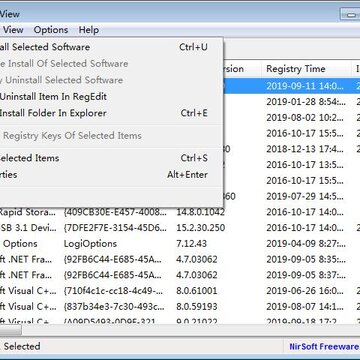The height and width of the screenshot is (360, 360).
Task: Click the LogiOptions registry name cell
Action: pyautogui.click(x=90, y=244)
